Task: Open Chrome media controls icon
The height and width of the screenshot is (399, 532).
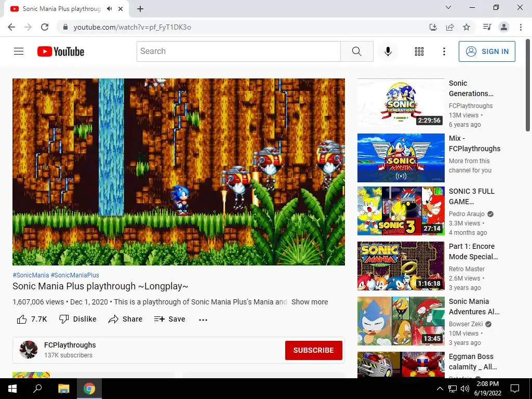Action: (487, 27)
